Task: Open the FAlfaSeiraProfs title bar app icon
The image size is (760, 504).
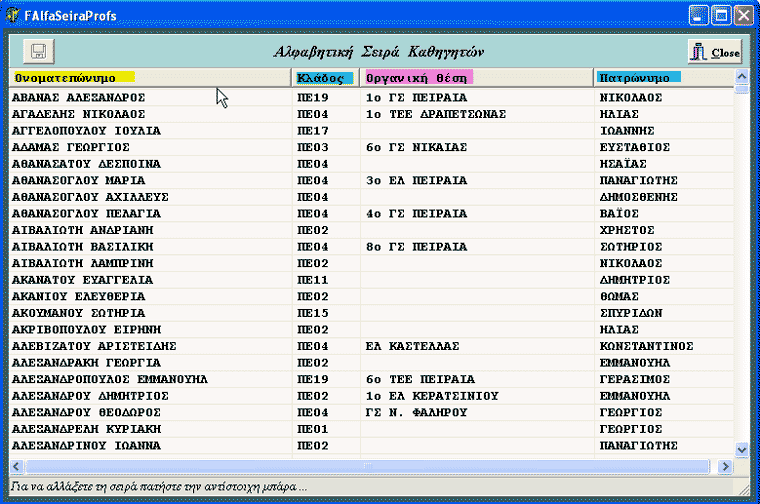Action: pos(13,16)
